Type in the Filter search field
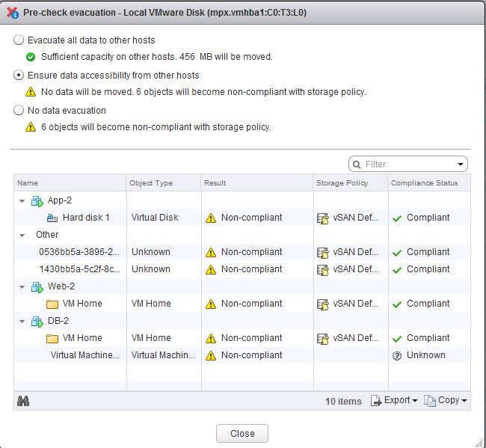486x448 pixels. tap(408, 164)
